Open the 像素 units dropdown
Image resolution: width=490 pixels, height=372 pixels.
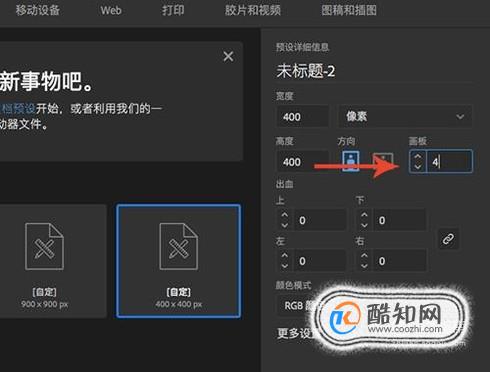(x=405, y=116)
